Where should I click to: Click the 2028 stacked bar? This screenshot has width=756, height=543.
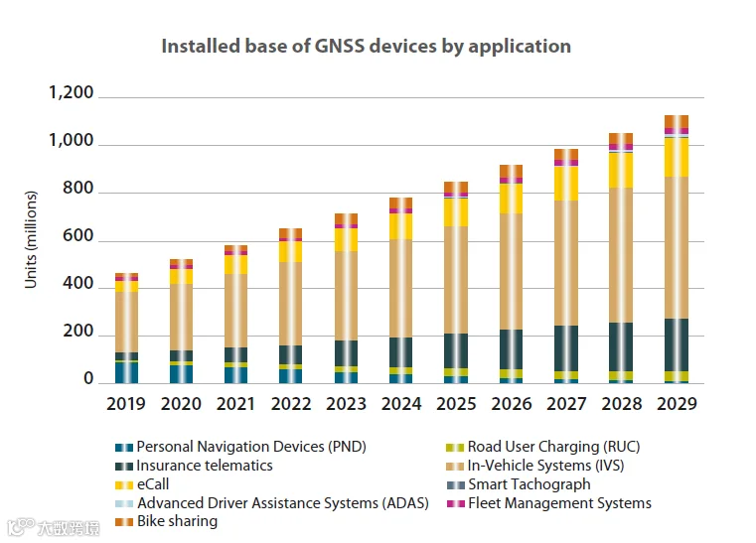click(621, 258)
